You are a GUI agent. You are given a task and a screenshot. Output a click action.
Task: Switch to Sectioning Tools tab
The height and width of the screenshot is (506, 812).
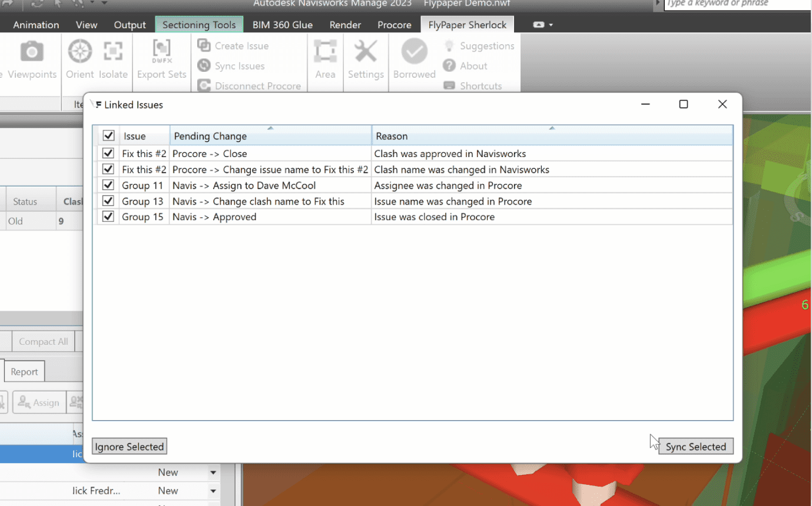point(199,25)
